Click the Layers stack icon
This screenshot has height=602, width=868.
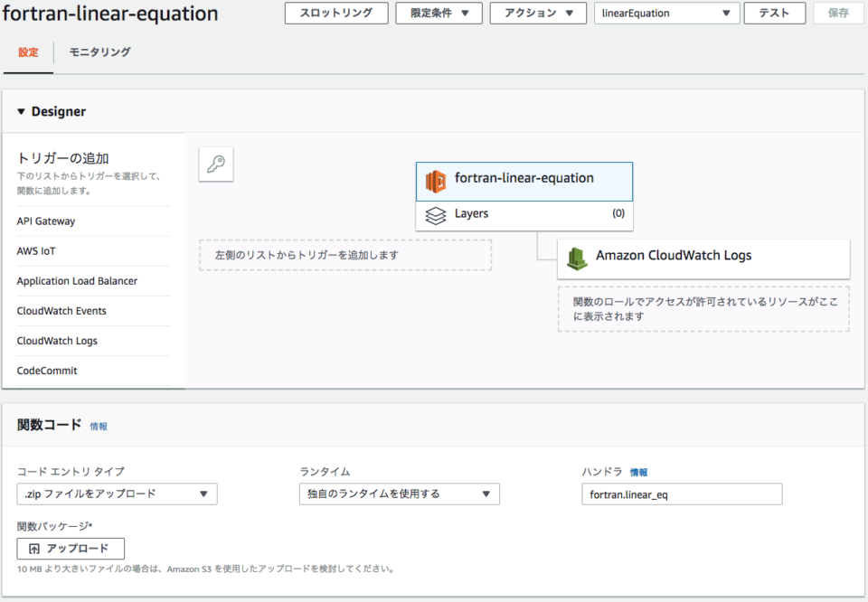coord(436,215)
